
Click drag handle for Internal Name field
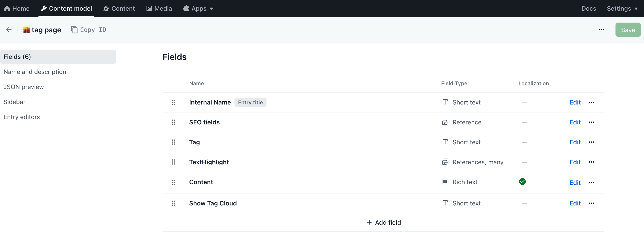click(x=173, y=102)
